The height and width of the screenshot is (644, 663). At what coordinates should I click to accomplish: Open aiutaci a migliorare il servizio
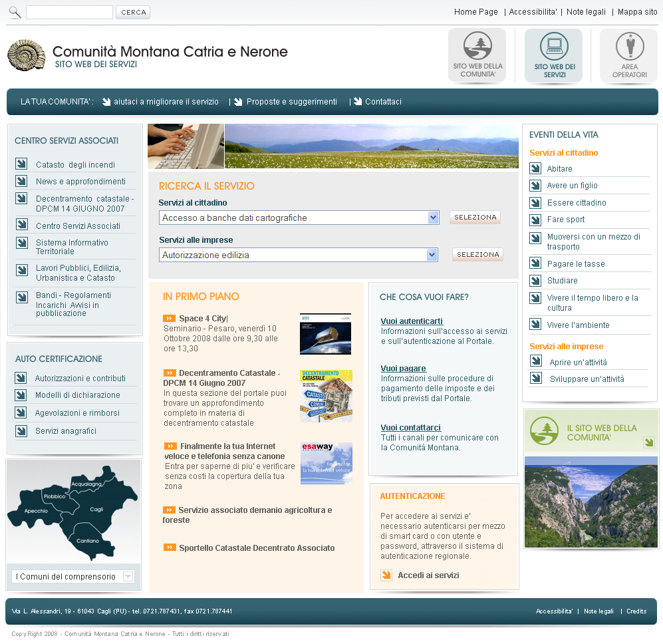tap(166, 102)
